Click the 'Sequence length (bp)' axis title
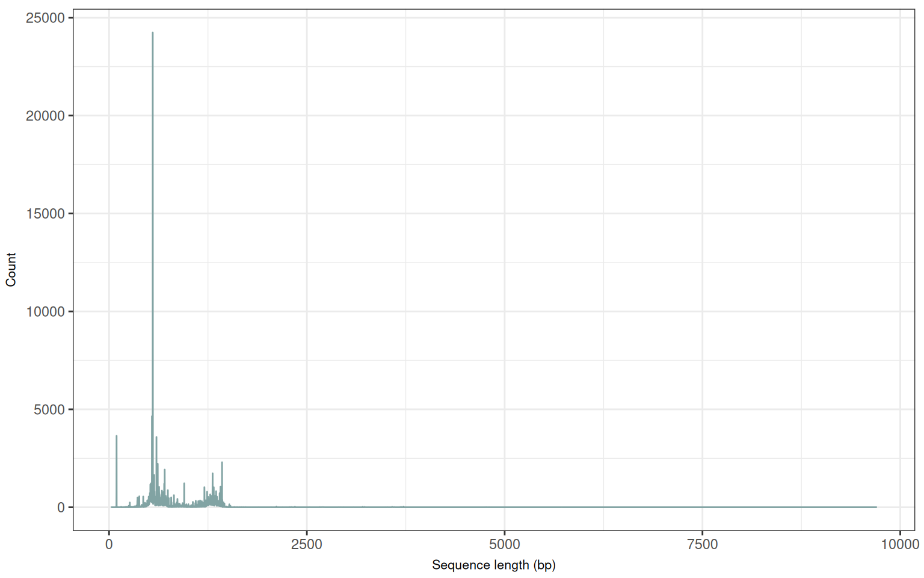 pyautogui.click(x=493, y=565)
